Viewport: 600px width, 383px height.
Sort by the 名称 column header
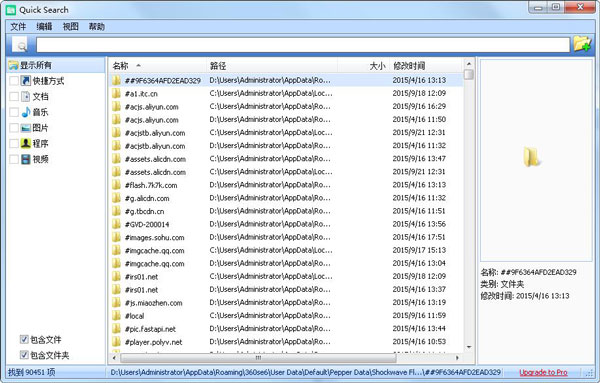point(158,66)
